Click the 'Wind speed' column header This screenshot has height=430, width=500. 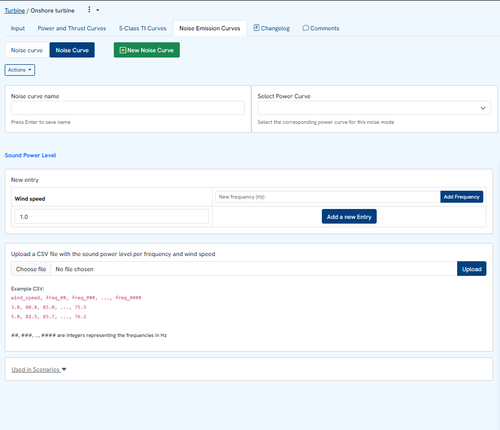point(30,199)
